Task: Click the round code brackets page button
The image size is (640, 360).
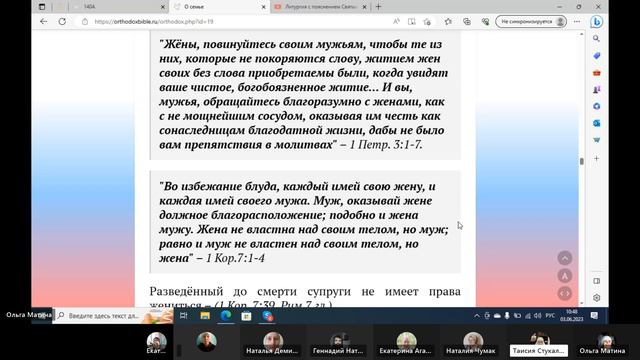Action: click(x=565, y=293)
